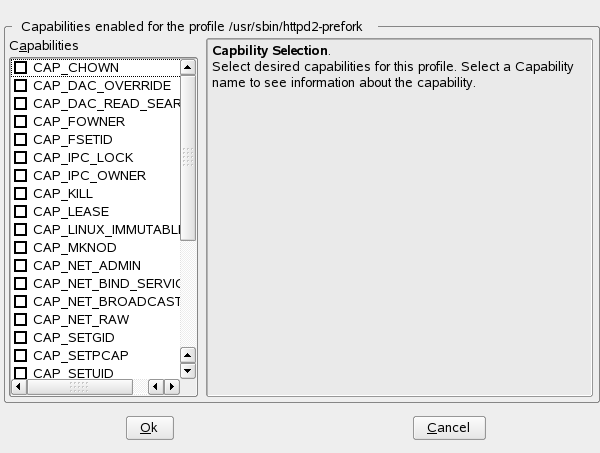Click the scroll up arrow atop list

pos(187,67)
